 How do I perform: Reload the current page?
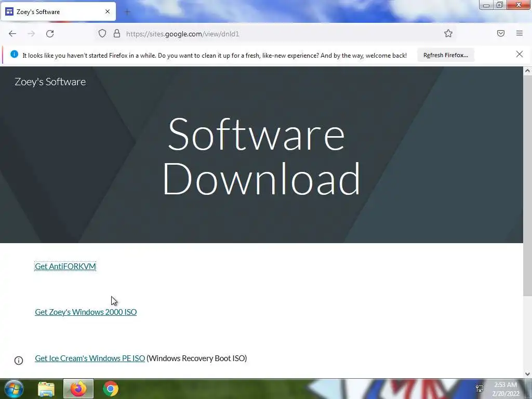(50, 34)
